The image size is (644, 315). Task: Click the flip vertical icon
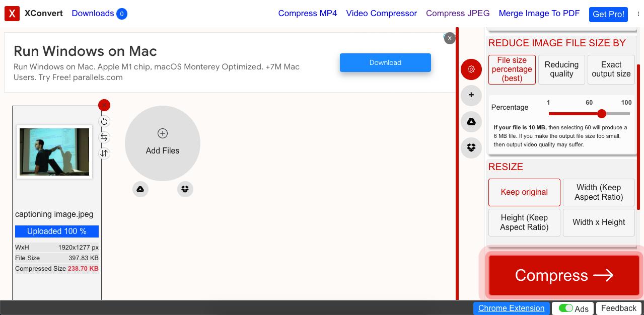[x=104, y=153]
